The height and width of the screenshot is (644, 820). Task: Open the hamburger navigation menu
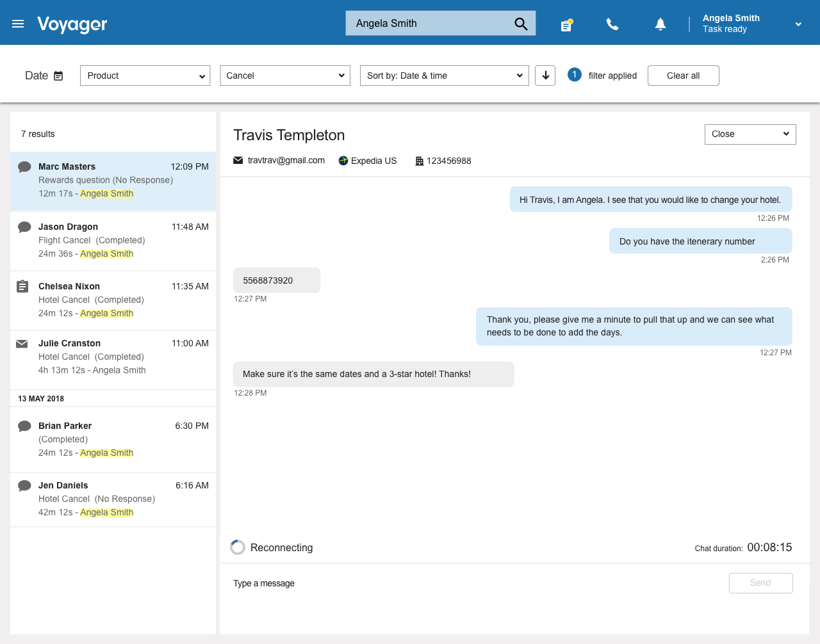(18, 24)
